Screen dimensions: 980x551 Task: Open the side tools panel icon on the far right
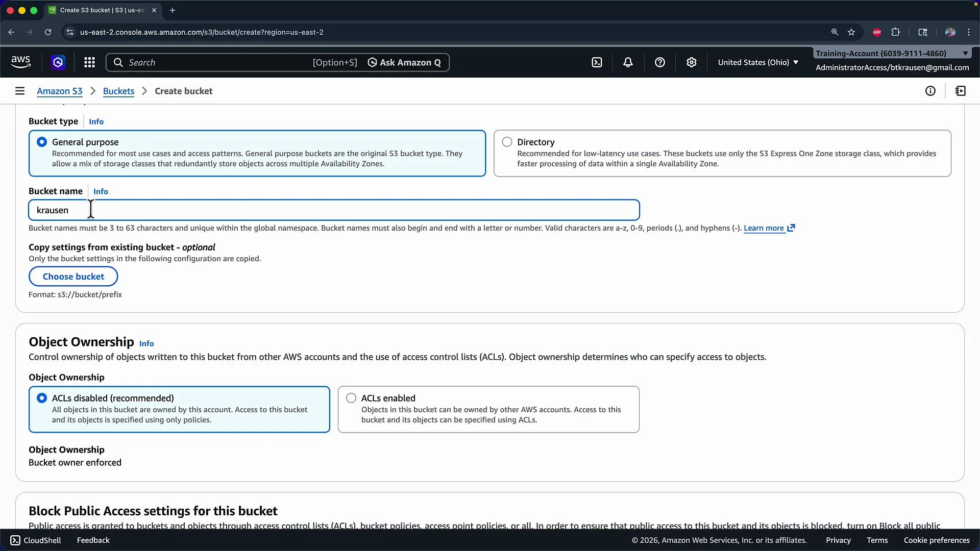(x=961, y=91)
